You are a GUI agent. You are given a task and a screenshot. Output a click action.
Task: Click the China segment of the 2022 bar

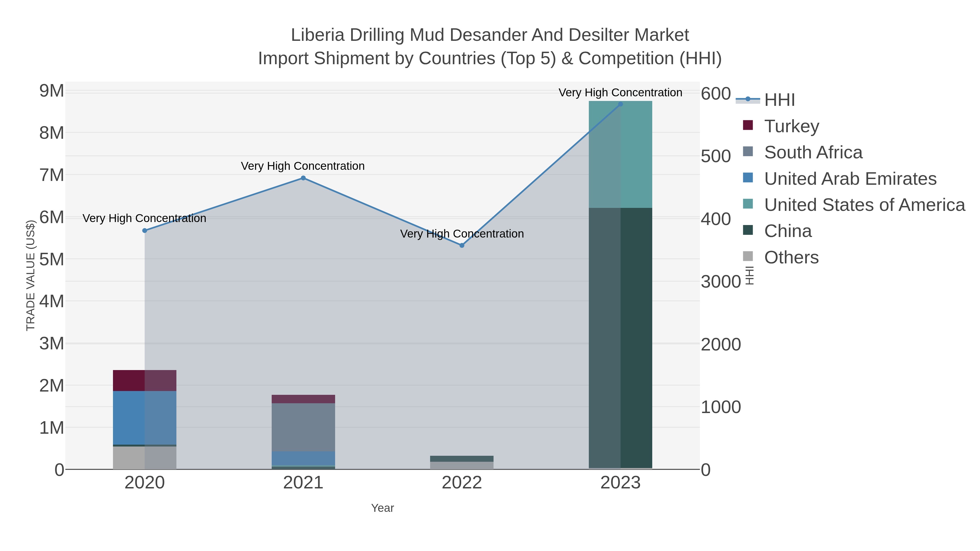[462, 458]
